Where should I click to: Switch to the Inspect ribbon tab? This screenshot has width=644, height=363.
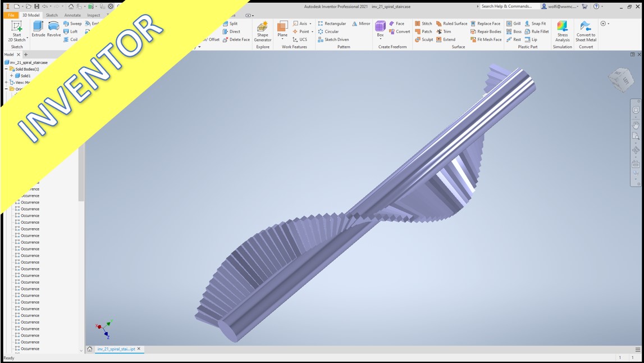click(93, 15)
